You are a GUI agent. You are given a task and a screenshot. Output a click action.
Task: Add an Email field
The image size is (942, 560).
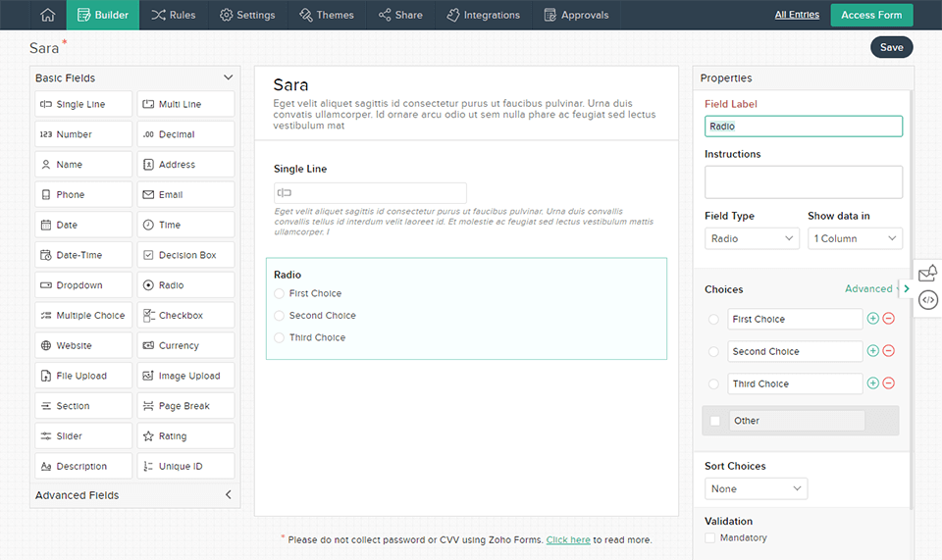[x=185, y=194]
